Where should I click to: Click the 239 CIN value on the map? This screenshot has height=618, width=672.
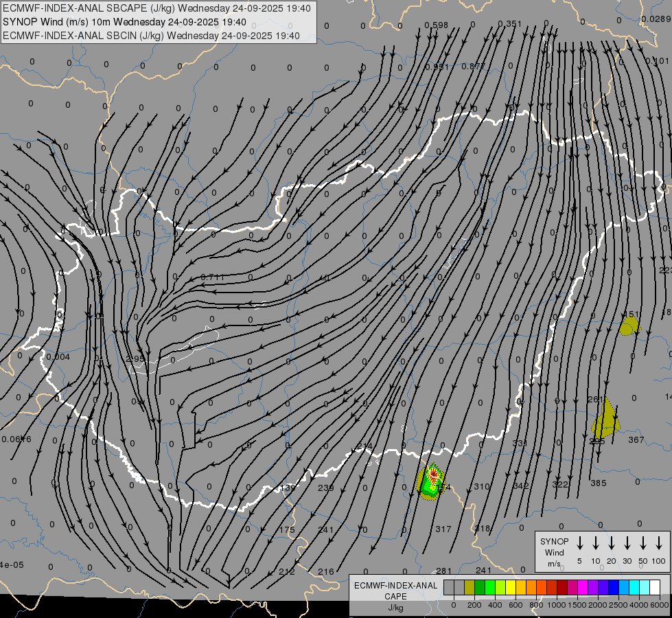pos(326,488)
